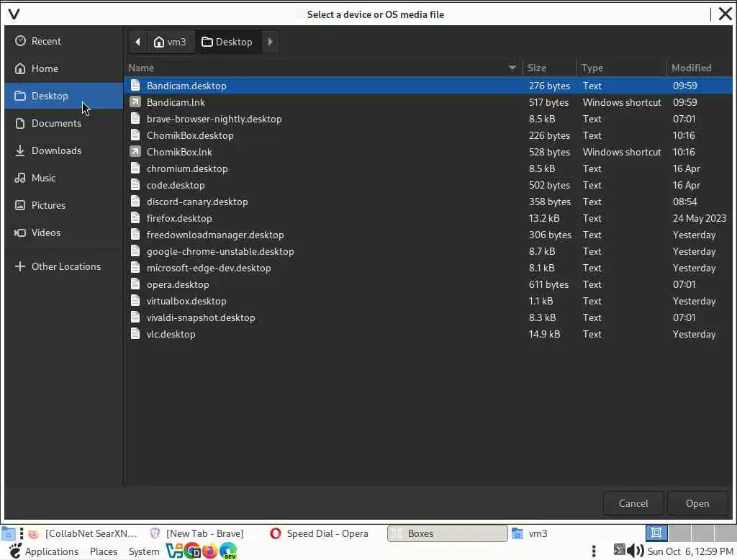Image resolution: width=737 pixels, height=560 pixels.
Task: Select virtualbox.desktop file
Action: click(x=429, y=301)
